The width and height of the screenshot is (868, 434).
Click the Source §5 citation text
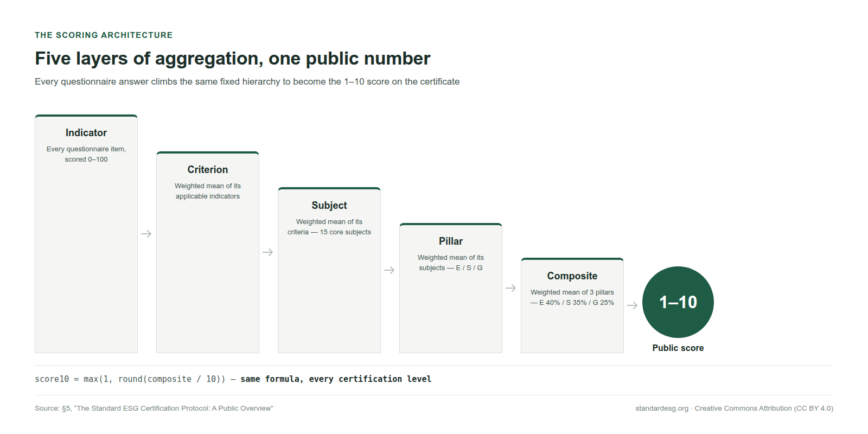tap(154, 409)
